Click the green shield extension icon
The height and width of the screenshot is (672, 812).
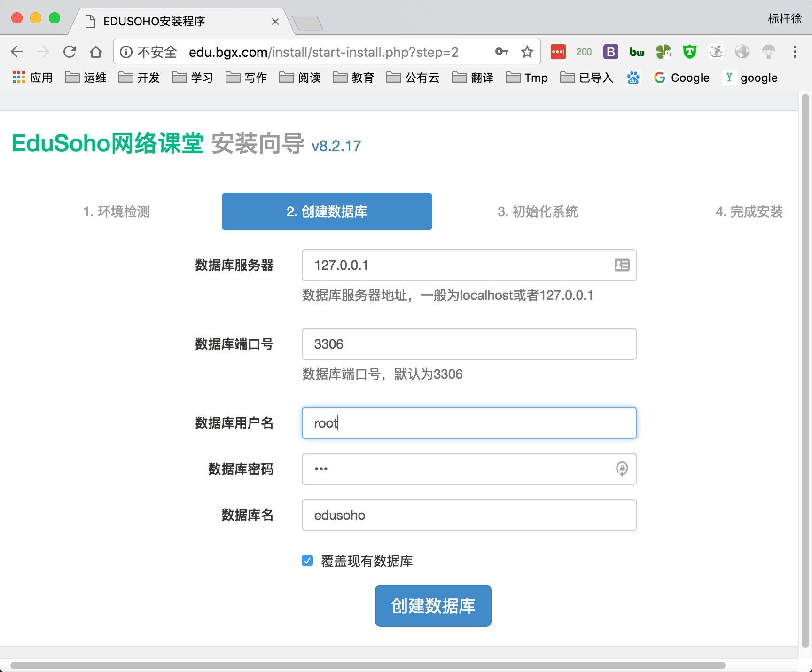(x=690, y=52)
